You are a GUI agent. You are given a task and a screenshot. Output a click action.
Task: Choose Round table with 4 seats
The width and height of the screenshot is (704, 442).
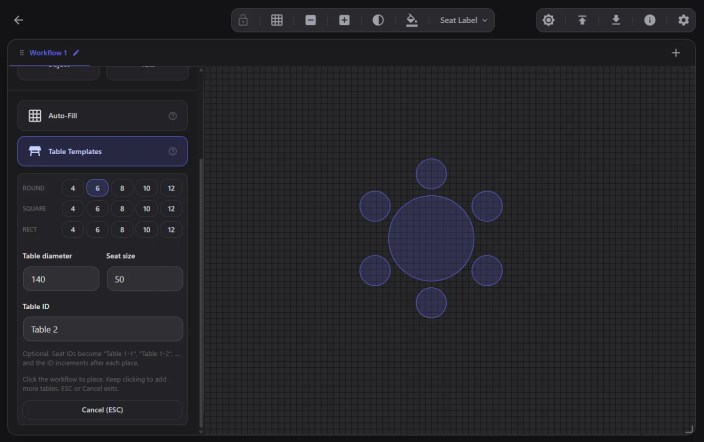click(73, 188)
